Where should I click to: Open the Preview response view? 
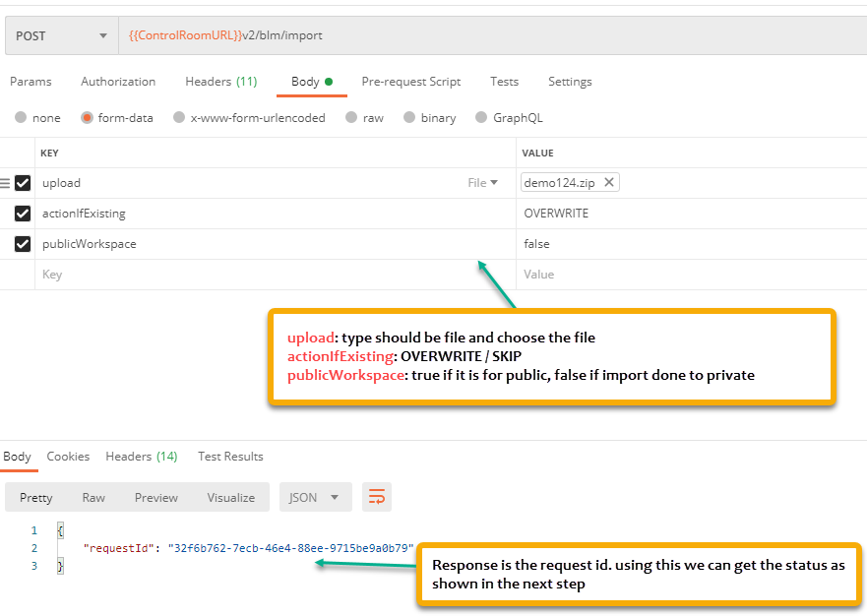point(156,498)
